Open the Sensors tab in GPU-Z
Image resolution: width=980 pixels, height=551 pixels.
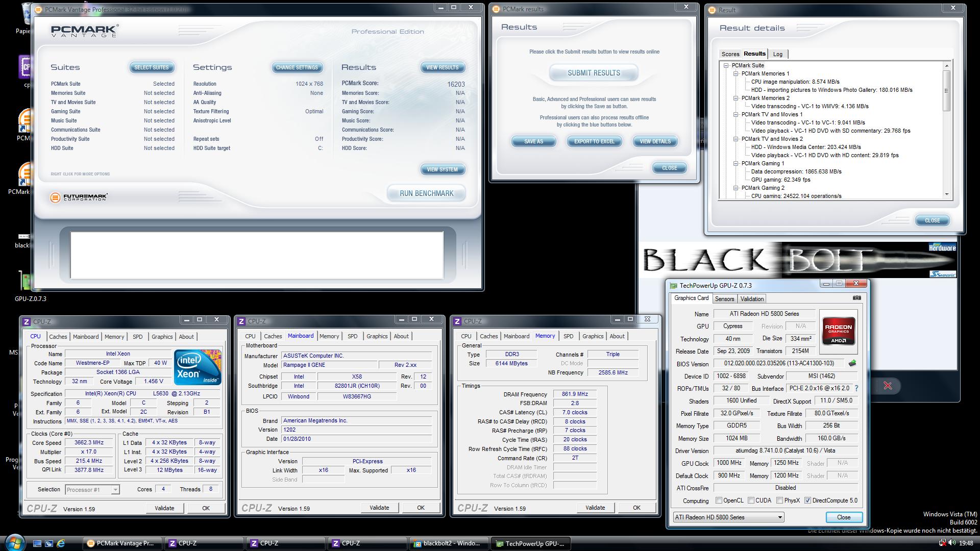tap(724, 299)
